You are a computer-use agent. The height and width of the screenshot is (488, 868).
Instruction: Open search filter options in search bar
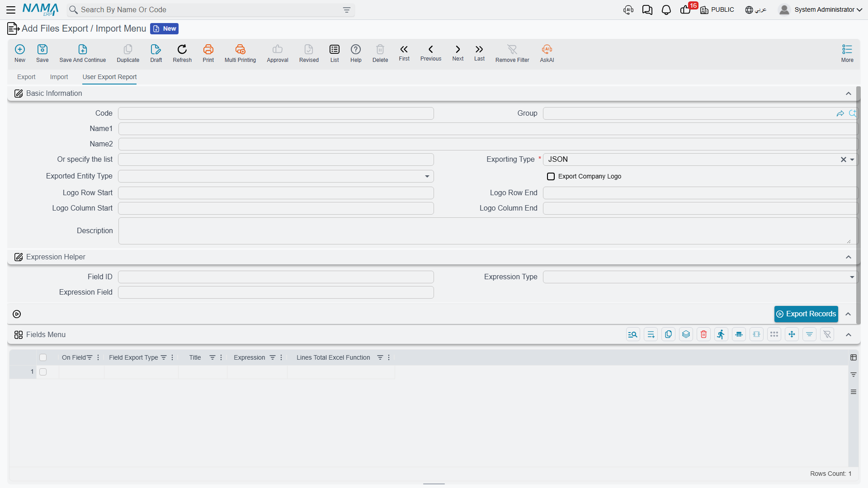click(x=347, y=10)
